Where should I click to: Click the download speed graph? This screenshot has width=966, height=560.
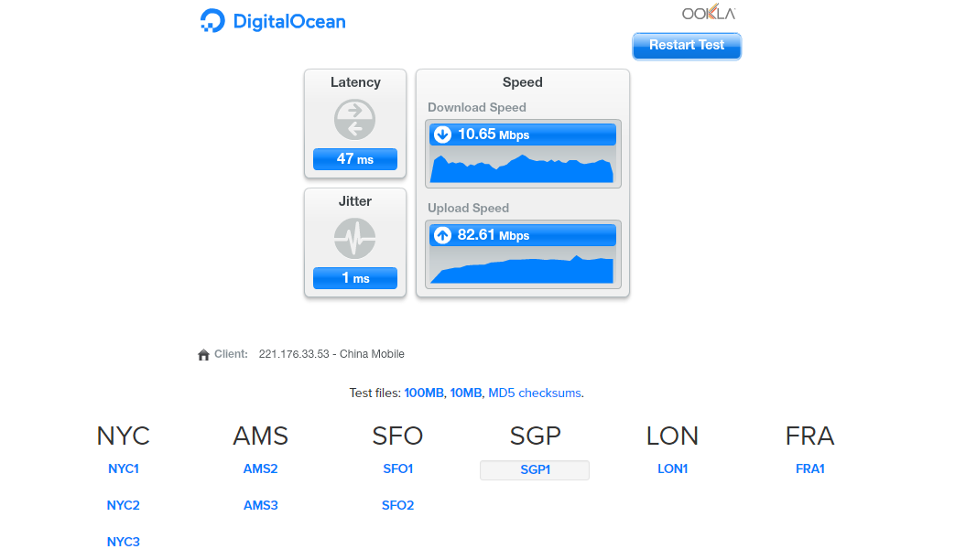(x=523, y=167)
